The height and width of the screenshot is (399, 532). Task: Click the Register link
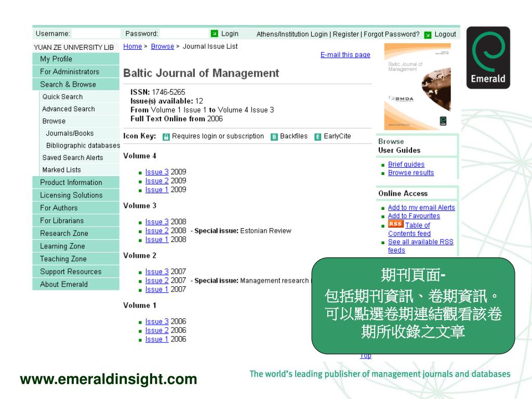[345, 34]
